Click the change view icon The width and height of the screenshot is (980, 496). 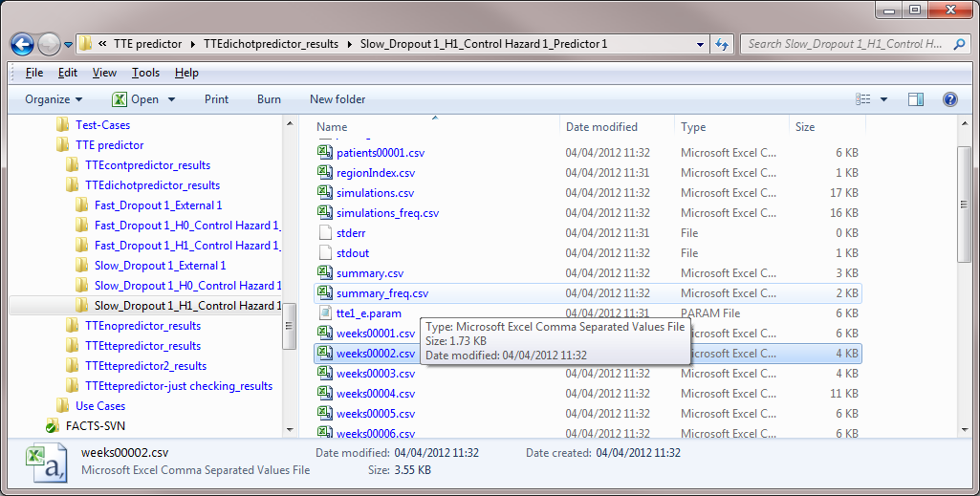(x=863, y=99)
